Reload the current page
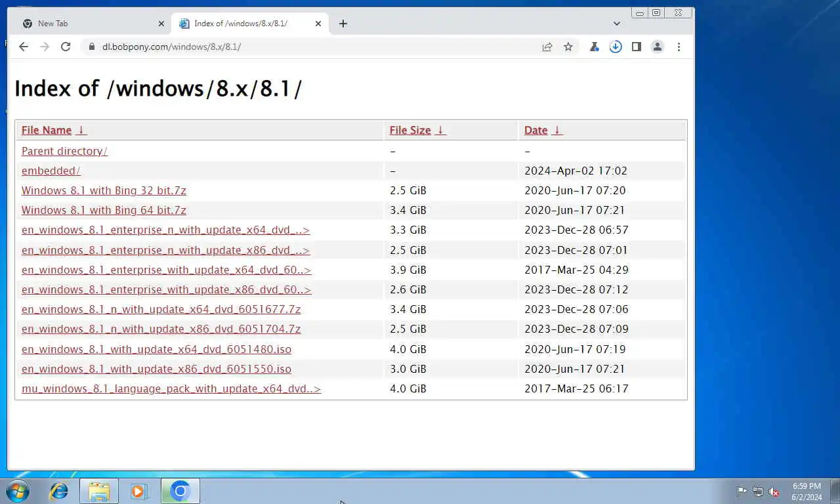840x504 pixels. pos(66,47)
